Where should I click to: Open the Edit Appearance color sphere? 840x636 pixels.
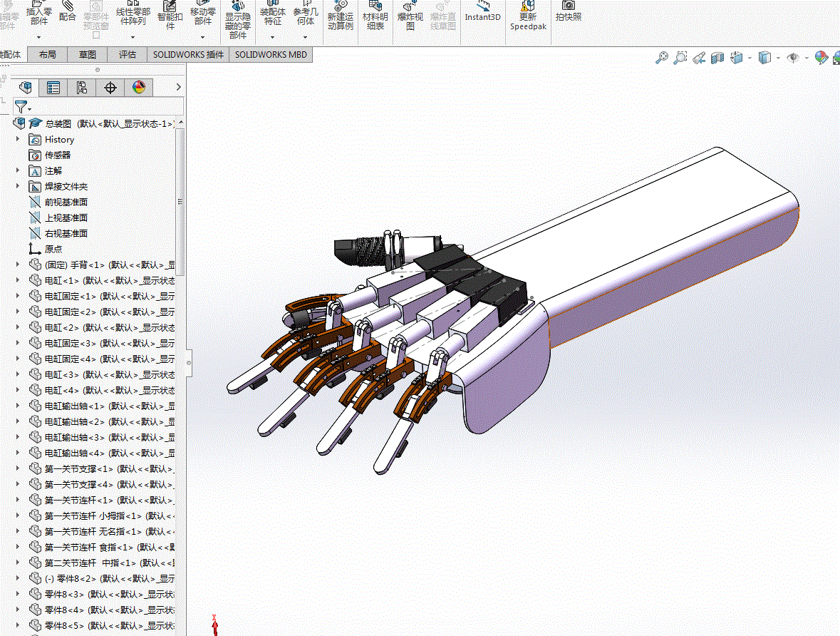pos(821,58)
